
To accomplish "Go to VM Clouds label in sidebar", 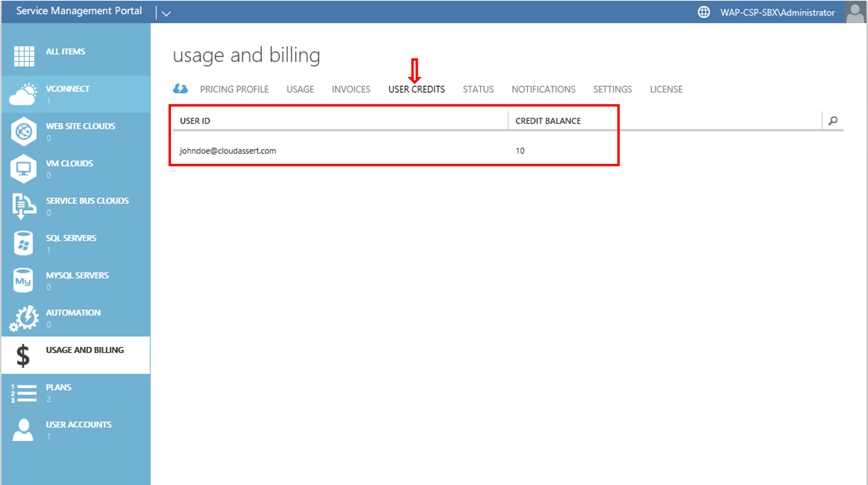I will pos(69,163).
